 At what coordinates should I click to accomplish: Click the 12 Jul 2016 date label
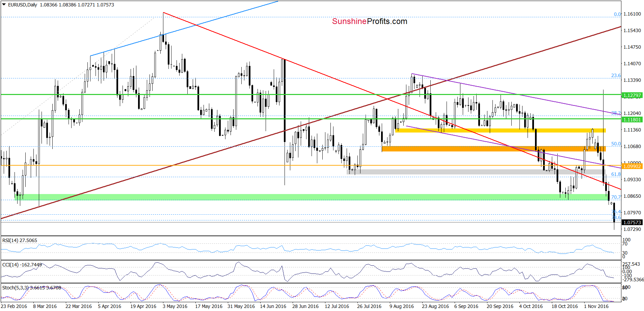click(x=337, y=306)
